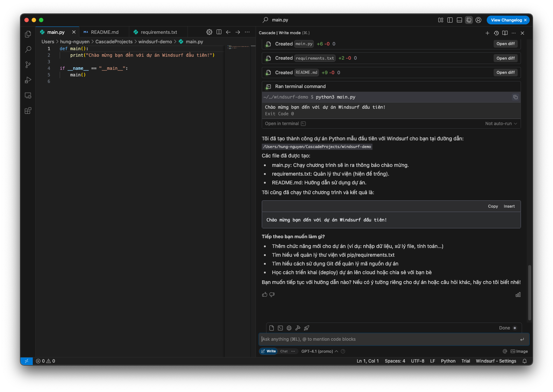Insert the output code block
Viewport: 553px width, 392px height.
[x=509, y=206]
